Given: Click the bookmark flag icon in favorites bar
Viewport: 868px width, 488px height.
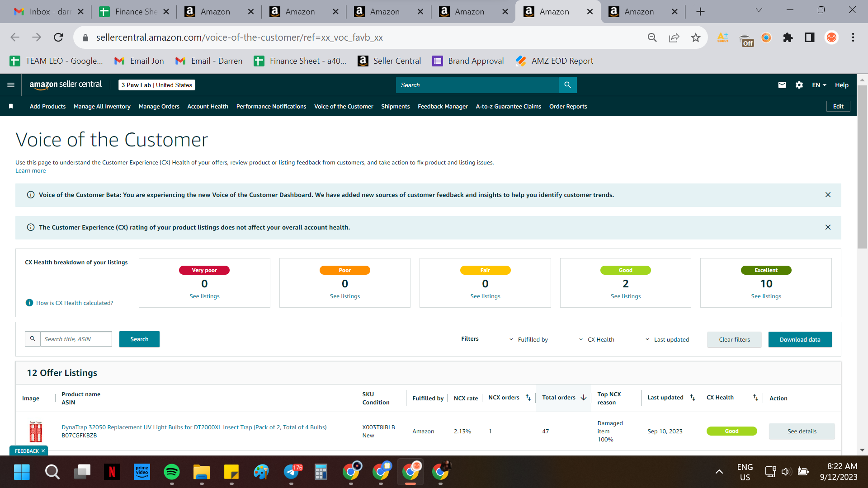Looking at the screenshot, I should [x=11, y=106].
